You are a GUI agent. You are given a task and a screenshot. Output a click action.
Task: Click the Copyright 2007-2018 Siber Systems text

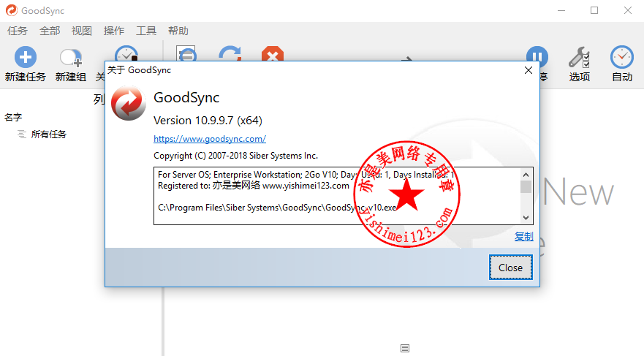click(x=236, y=156)
